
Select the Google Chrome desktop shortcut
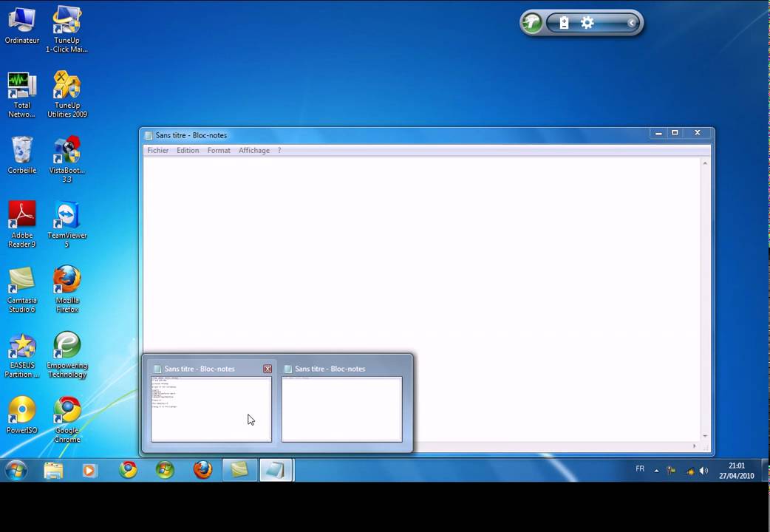click(67, 420)
